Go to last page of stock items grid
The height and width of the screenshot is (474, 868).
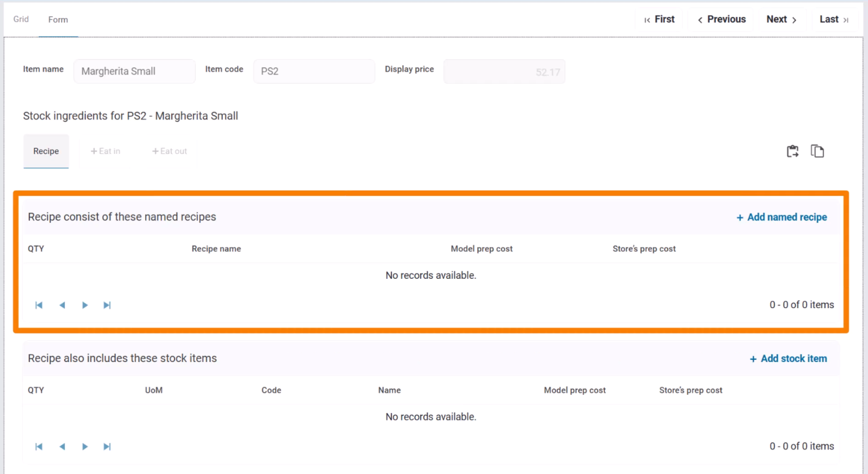[x=107, y=446]
